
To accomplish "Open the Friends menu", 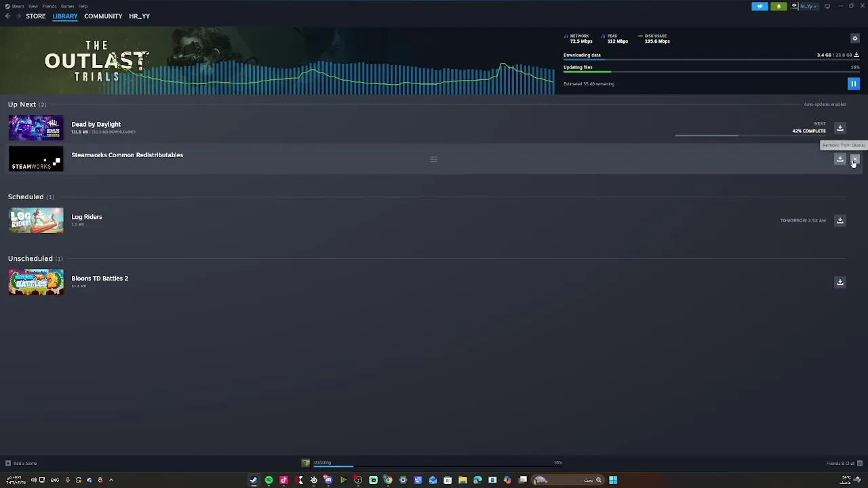I will (49, 6).
